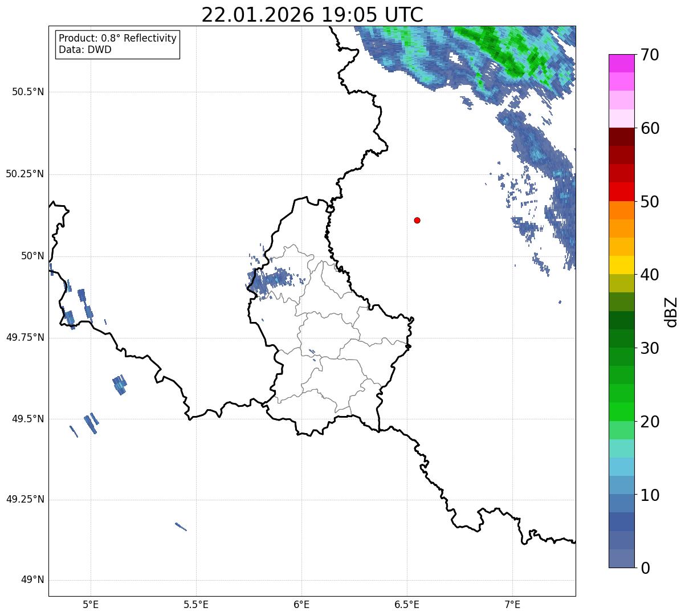
Task: Click the colorbar tick label 60
Action: pyautogui.click(x=650, y=128)
